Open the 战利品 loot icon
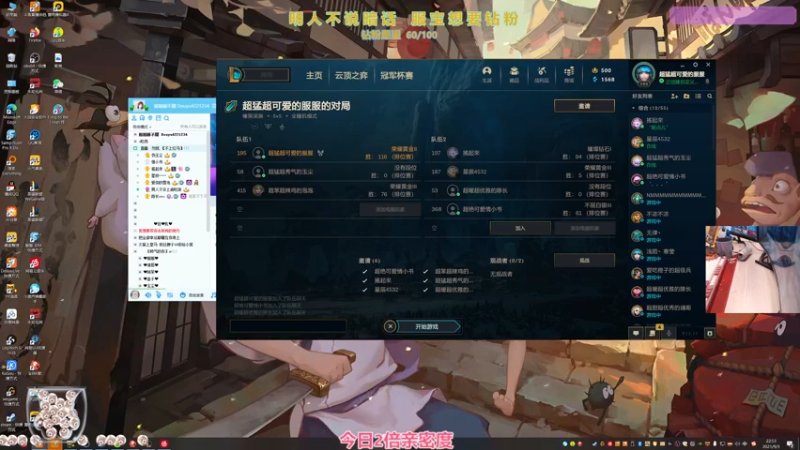Screen dimensions: 800x450 click(541, 74)
